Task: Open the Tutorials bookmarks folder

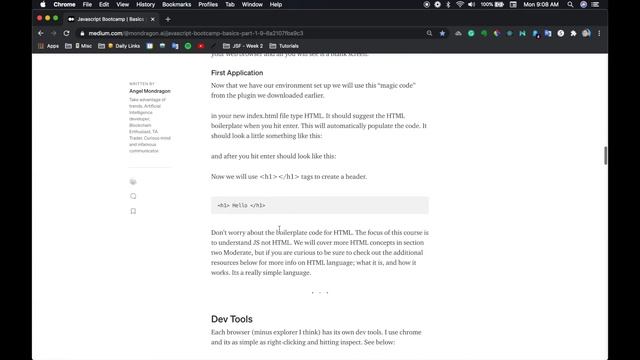Action: click(x=284, y=46)
